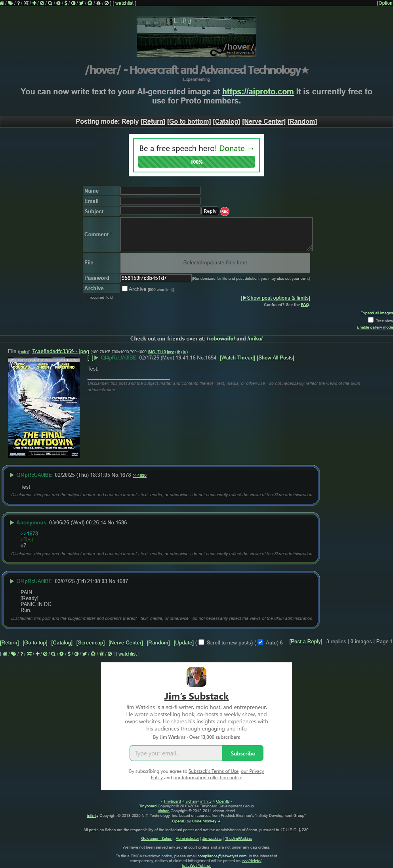Expand Show post options & limits
393x868 pixels.
click(x=276, y=298)
